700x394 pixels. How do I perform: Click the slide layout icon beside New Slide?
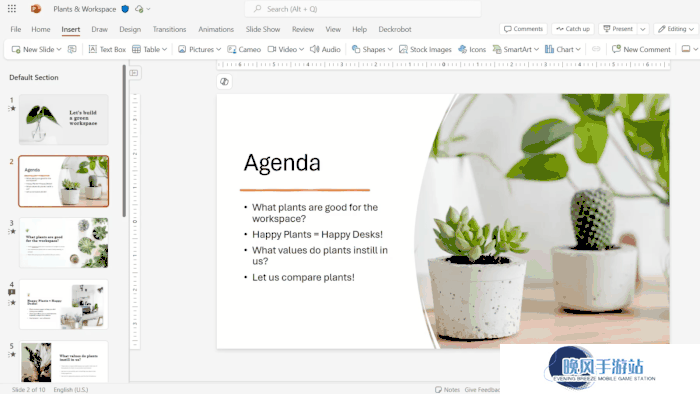tap(72, 49)
